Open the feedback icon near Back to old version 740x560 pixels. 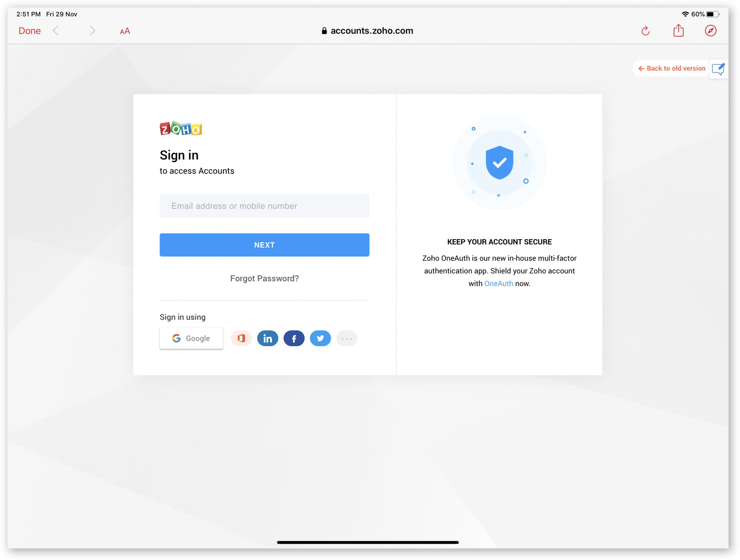click(x=718, y=68)
